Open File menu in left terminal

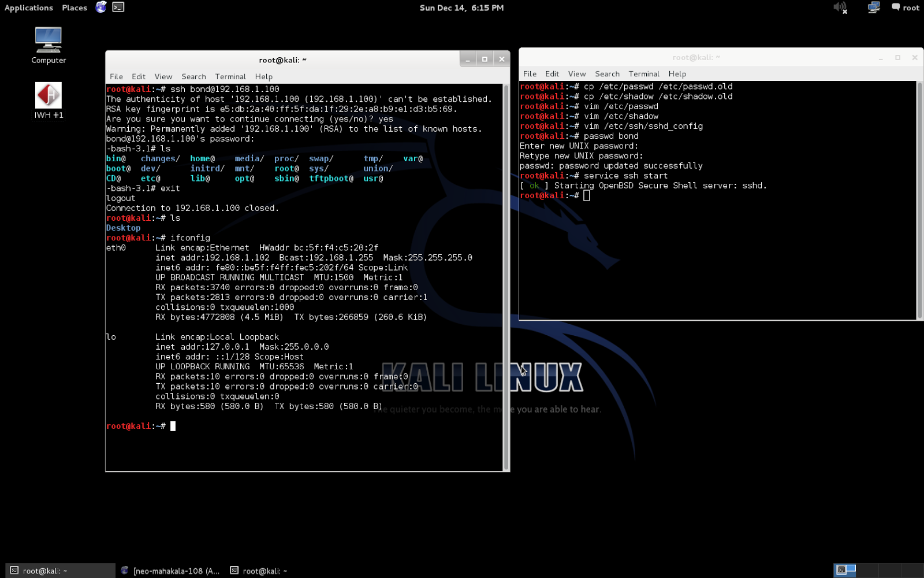pyautogui.click(x=116, y=76)
